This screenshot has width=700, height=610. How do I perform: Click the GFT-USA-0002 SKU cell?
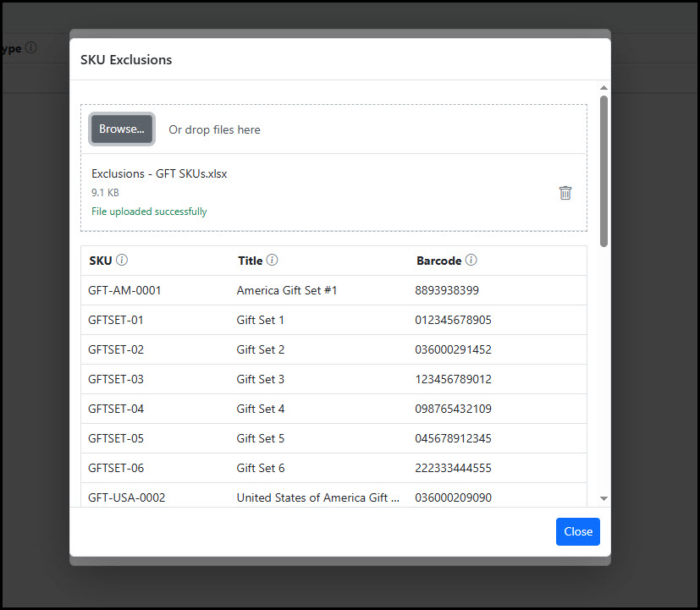pos(127,497)
